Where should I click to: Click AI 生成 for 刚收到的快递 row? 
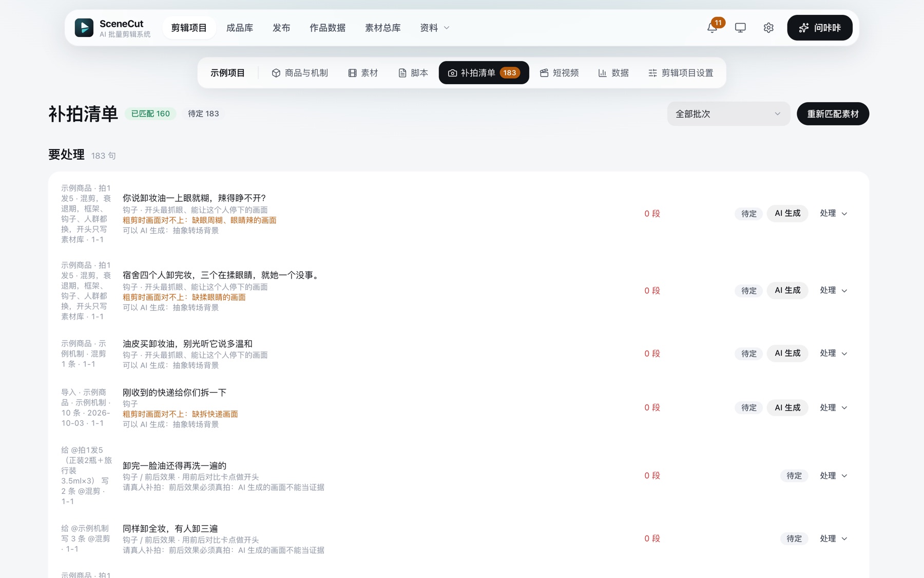click(787, 407)
